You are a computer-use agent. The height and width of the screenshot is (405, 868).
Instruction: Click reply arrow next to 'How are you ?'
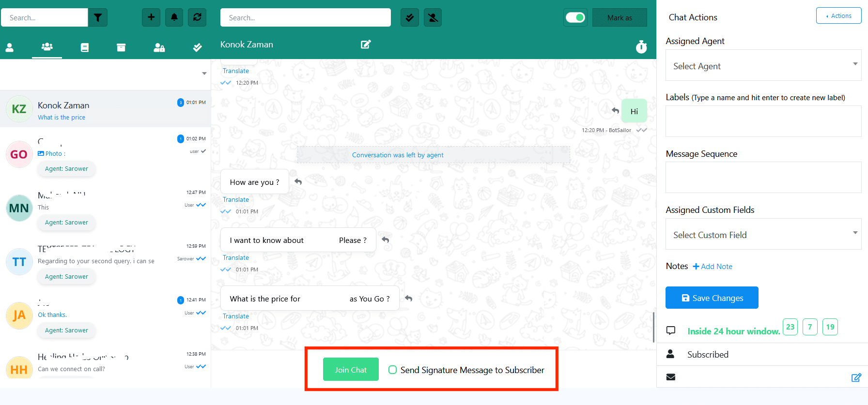298,182
